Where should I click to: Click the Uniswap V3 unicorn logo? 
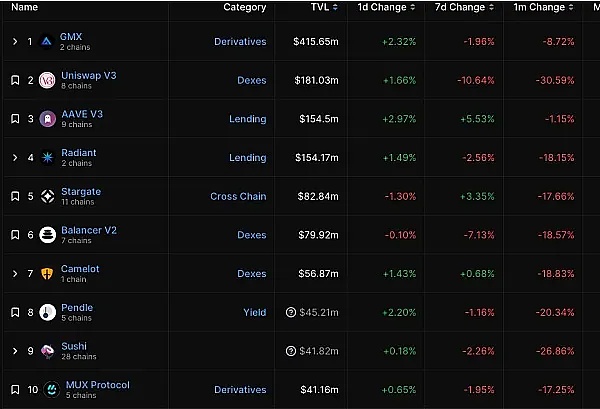click(46, 80)
